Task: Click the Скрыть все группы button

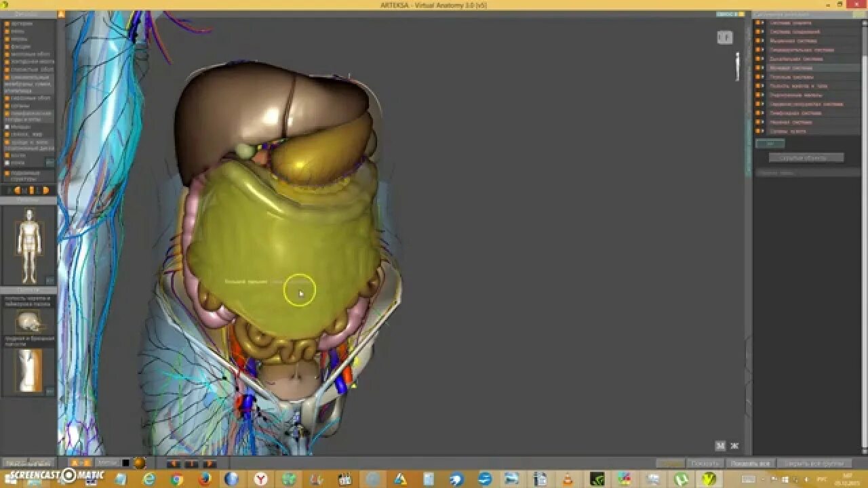Action: pos(814,464)
